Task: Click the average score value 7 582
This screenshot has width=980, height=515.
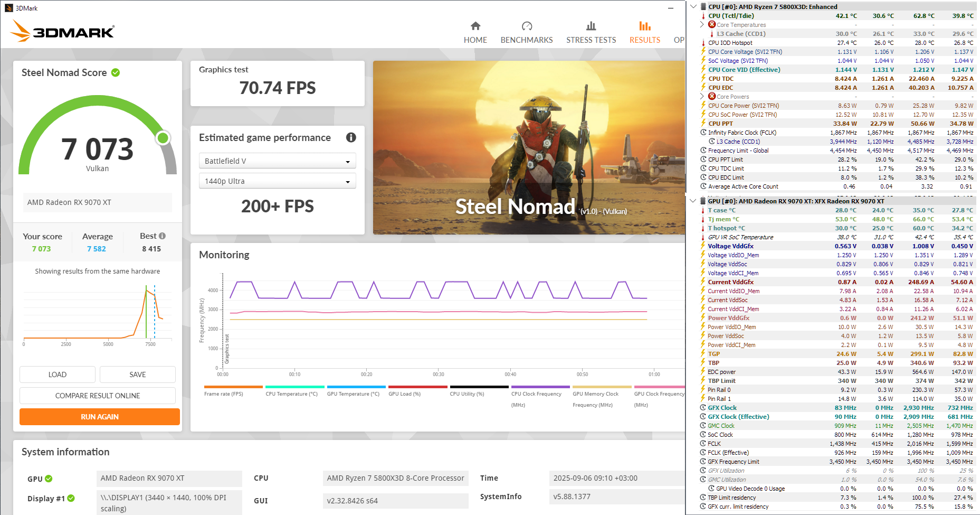Action: click(x=97, y=249)
